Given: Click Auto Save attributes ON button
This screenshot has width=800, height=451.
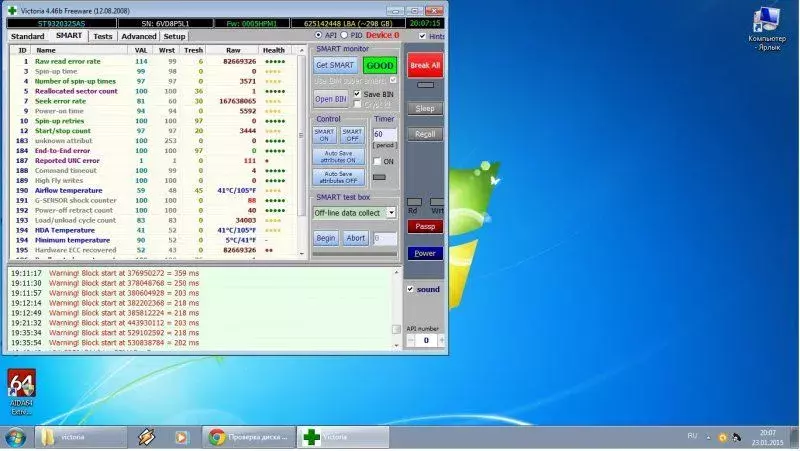Looking at the screenshot, I should pos(338,157).
